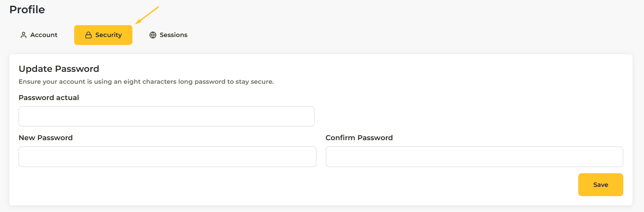Select the highlighted Security tab
644x212 pixels.
[103, 35]
